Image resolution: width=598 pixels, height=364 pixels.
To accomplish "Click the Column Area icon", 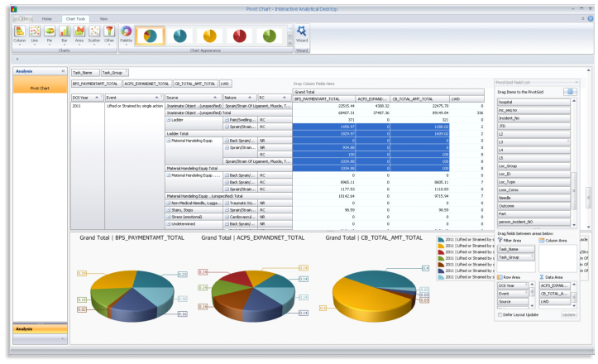I will [542, 241].
